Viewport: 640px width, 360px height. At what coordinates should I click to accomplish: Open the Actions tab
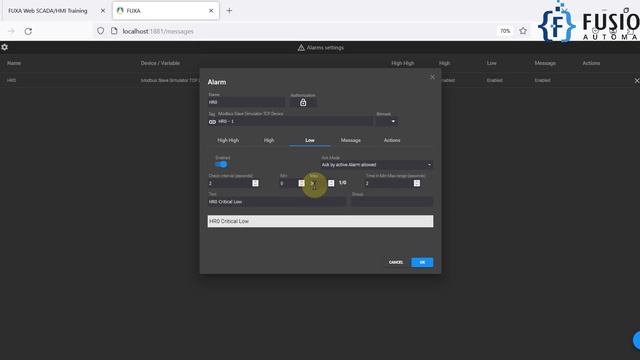tap(392, 140)
